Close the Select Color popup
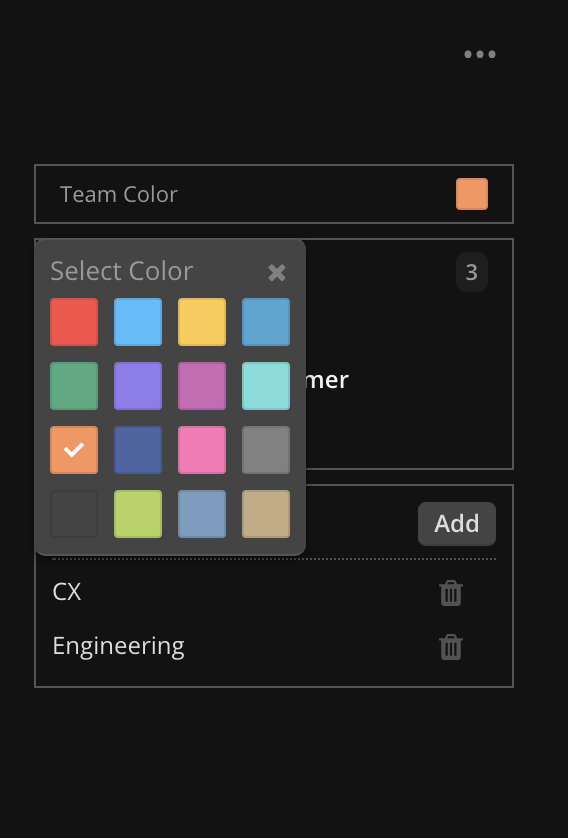Screen dimensions: 568x838 pos(277,273)
